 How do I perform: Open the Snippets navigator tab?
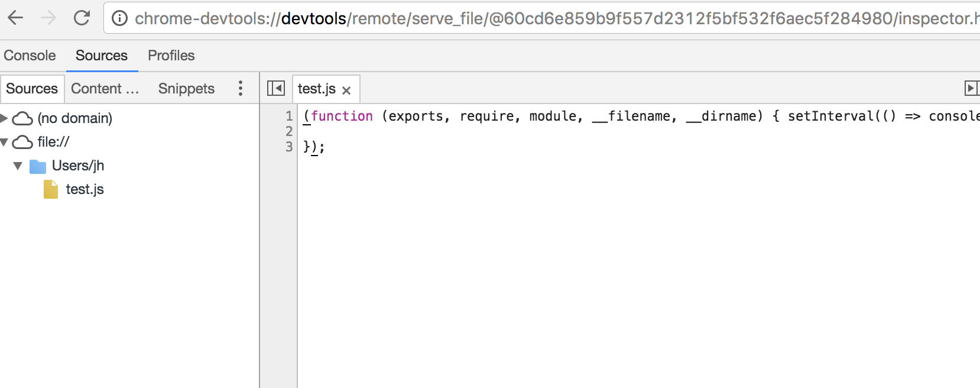click(x=186, y=89)
